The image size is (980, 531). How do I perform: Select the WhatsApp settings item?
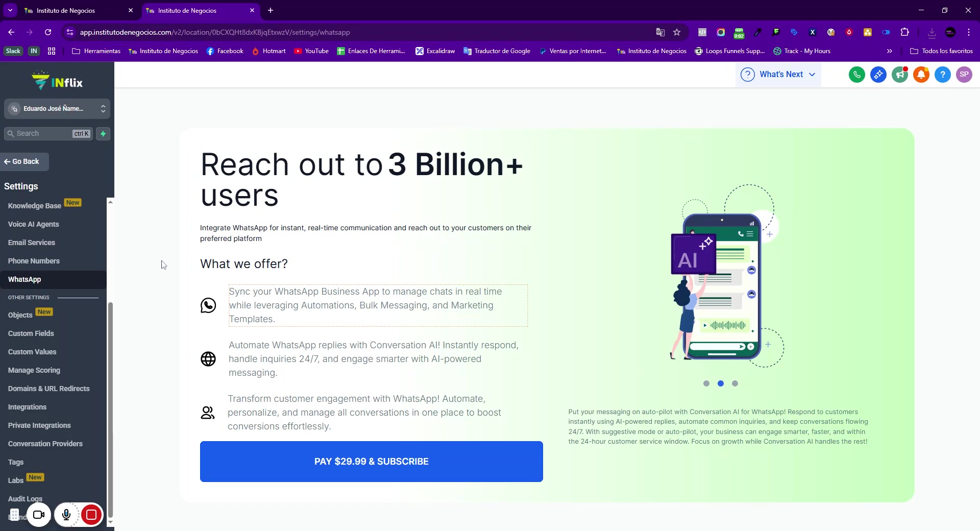pyautogui.click(x=53, y=279)
